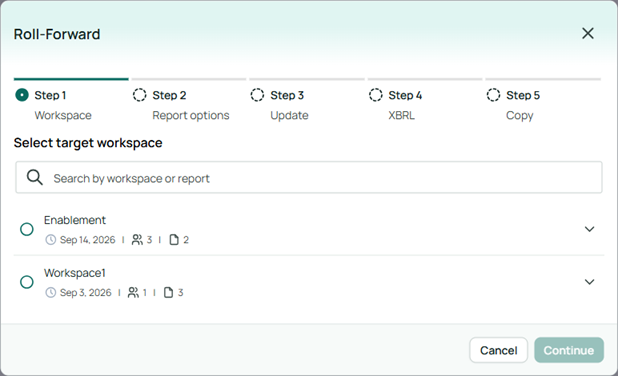The width and height of the screenshot is (618, 376).
Task: Click the Step 5 dashed circle indicator
Action: click(x=493, y=95)
